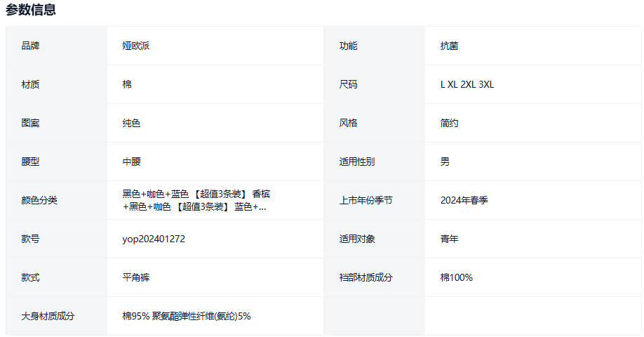Click the 参数信息 section heading
This screenshot has height=337, width=644.
point(32,10)
